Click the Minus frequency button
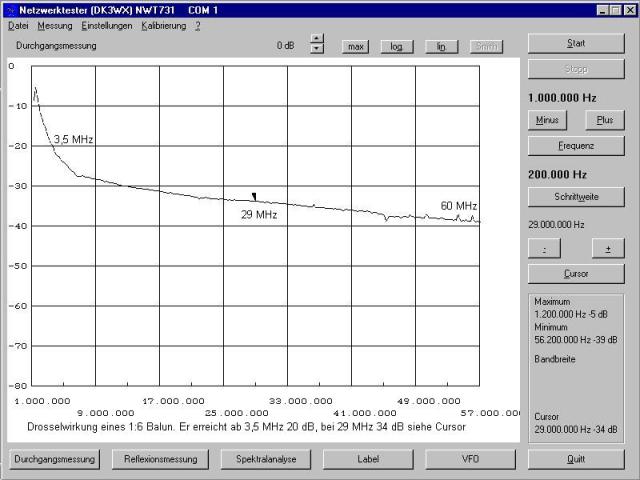This screenshot has width=640, height=480. 547,120
